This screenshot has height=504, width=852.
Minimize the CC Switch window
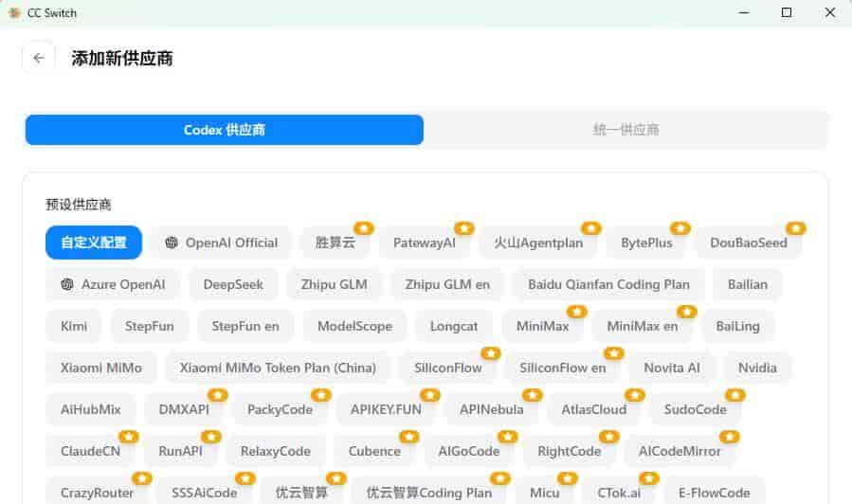(744, 12)
